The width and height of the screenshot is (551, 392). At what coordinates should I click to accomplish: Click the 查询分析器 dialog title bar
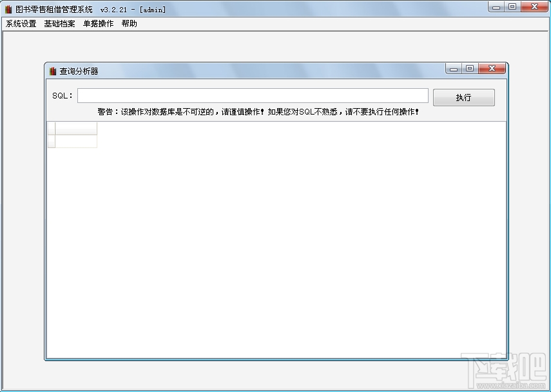click(x=258, y=68)
